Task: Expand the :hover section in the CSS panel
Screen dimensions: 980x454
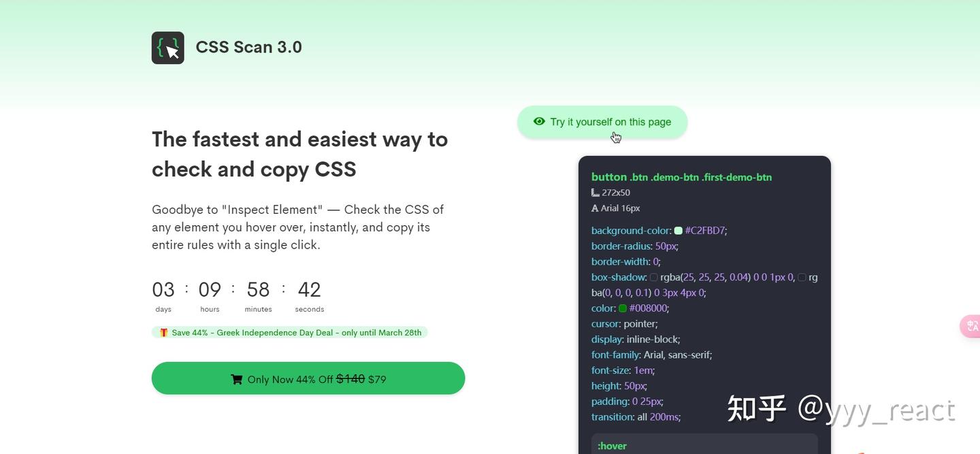Action: [611, 446]
